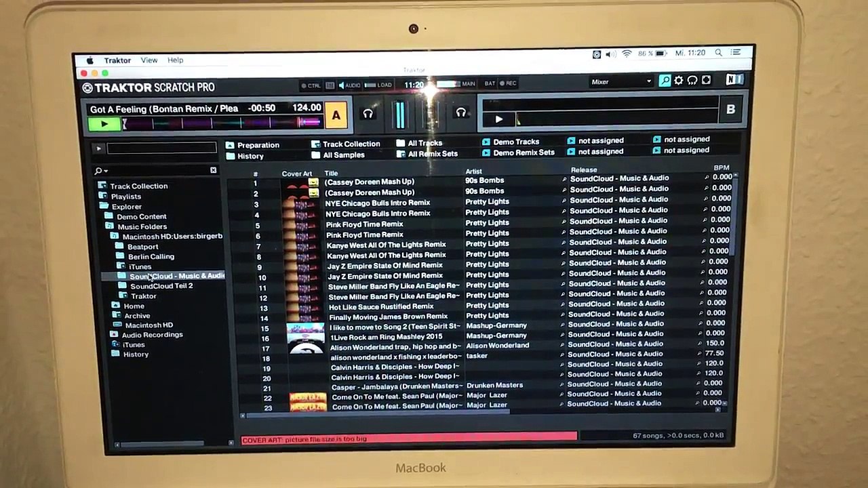Image resolution: width=868 pixels, height=488 pixels.
Task: Open the View menu
Action: [x=149, y=60]
